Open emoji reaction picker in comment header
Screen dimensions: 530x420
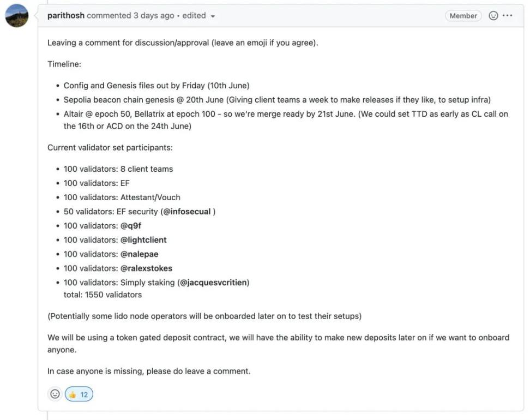tap(493, 16)
